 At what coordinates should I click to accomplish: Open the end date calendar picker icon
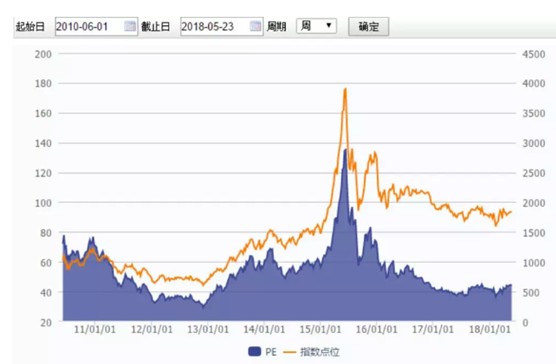[255, 26]
